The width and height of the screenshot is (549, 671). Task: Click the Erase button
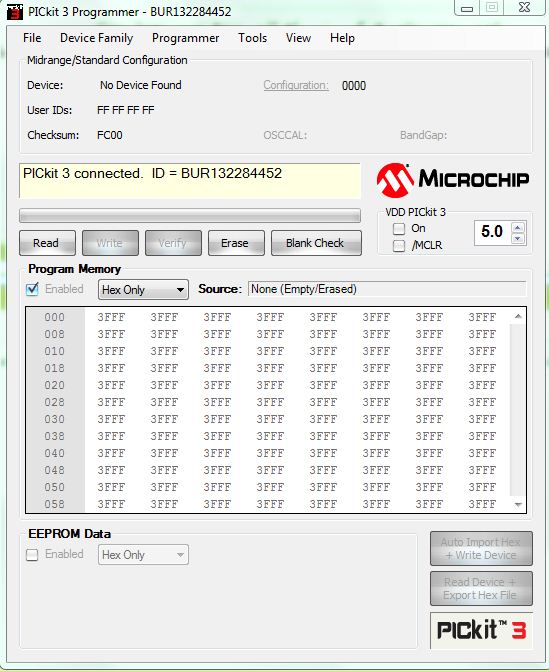pyautogui.click(x=236, y=243)
